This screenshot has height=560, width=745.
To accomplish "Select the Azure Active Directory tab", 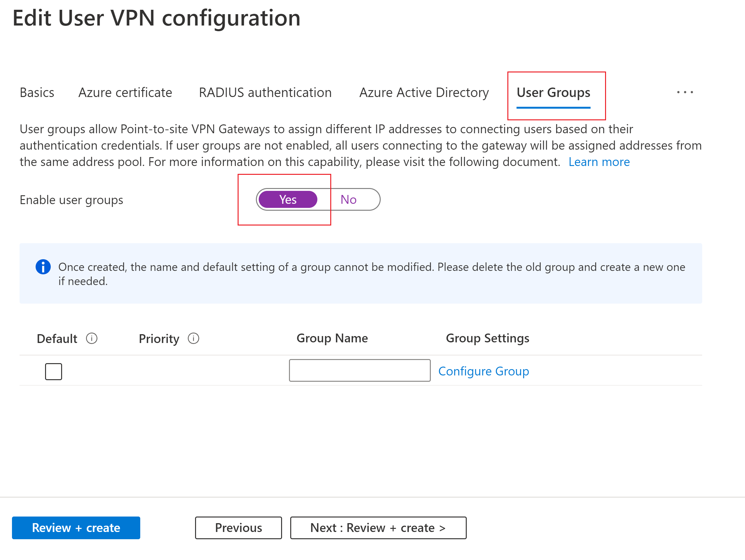I will click(424, 93).
